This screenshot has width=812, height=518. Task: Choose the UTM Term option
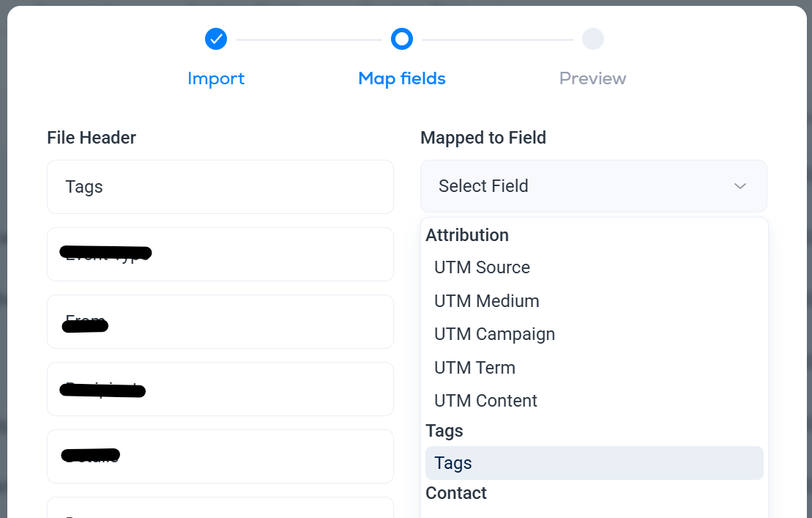[x=474, y=368]
